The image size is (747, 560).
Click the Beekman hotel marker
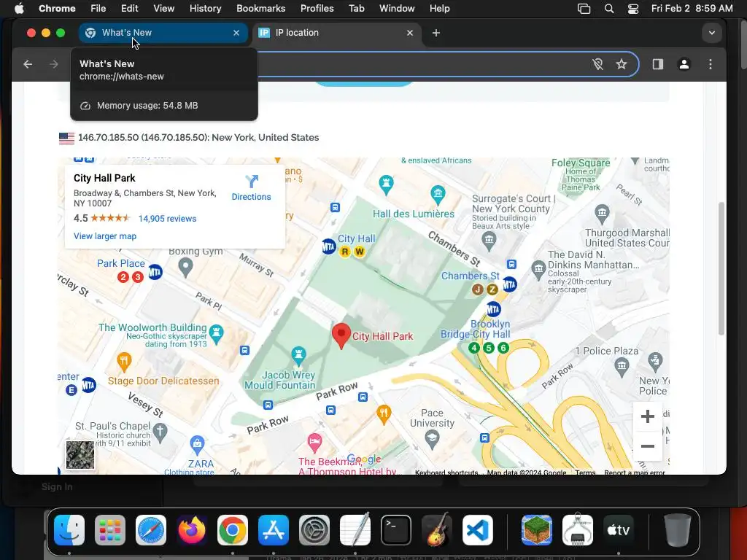point(314,443)
